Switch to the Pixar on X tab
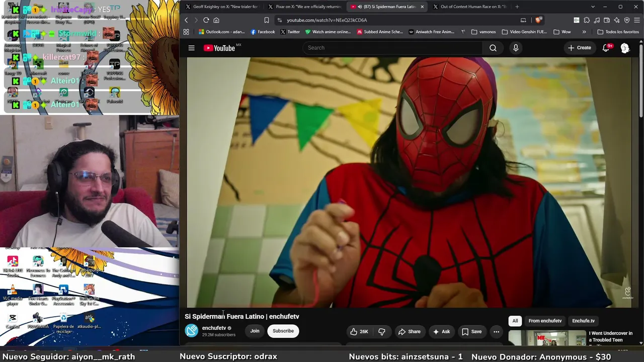This screenshot has height=362, width=644. tap(305, 7)
